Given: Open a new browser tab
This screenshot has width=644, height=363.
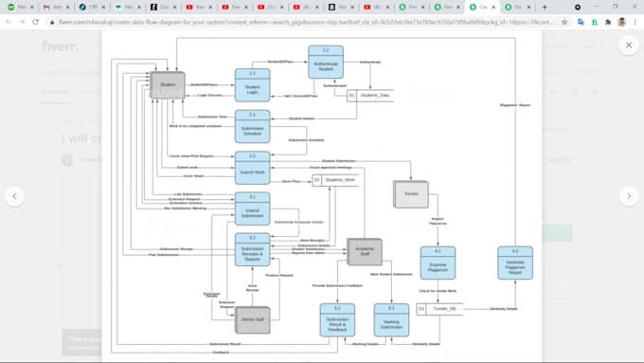Looking at the screenshot, I should pos(545,7).
